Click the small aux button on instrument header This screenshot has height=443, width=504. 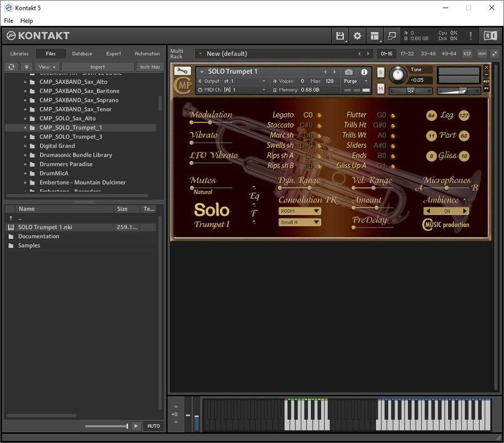point(486,81)
